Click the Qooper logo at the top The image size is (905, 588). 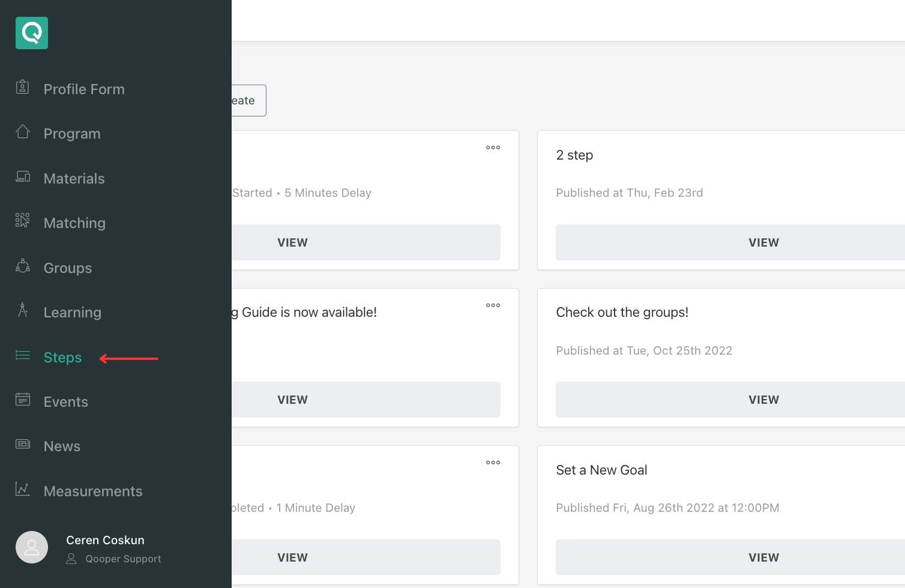coord(31,33)
